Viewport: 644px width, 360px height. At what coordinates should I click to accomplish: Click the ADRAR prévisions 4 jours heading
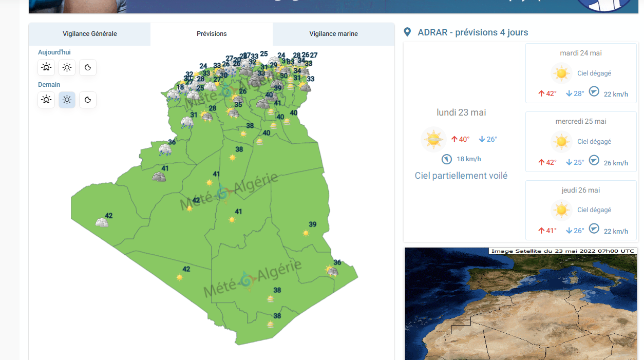coord(472,32)
